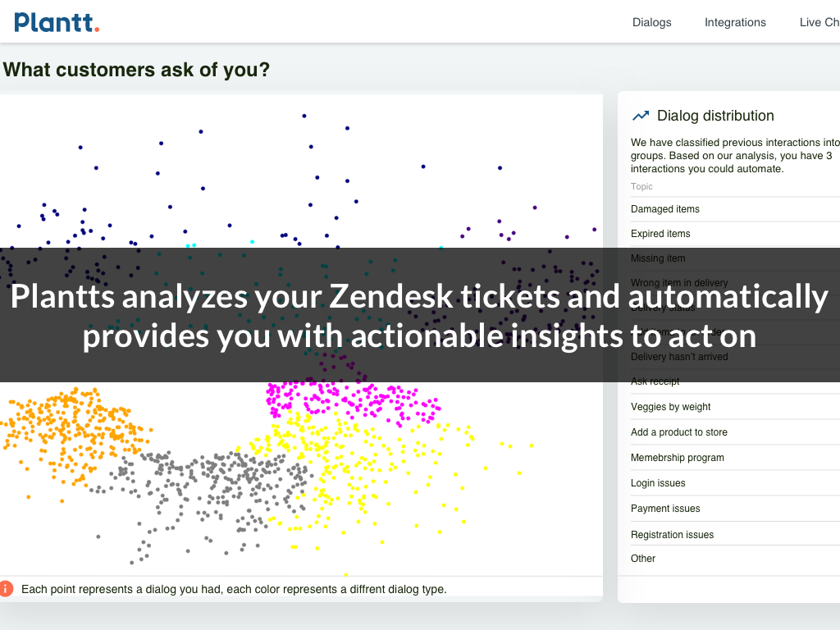Image resolution: width=840 pixels, height=630 pixels.
Task: Select the Payment issues topic
Action: (665, 509)
